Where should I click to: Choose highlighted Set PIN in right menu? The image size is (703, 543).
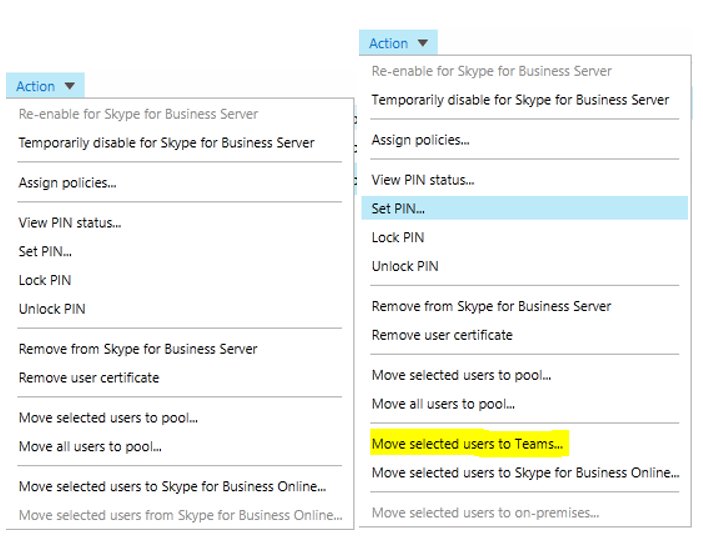coord(525,208)
